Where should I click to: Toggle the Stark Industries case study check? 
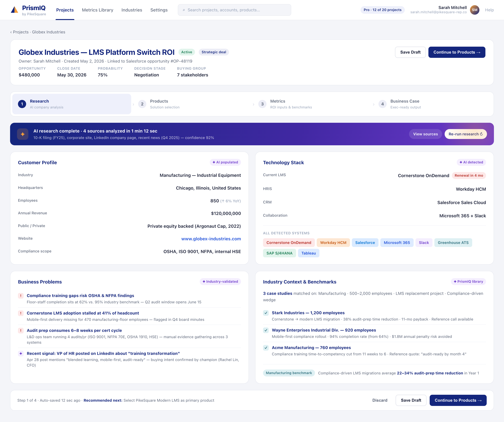tap(266, 313)
